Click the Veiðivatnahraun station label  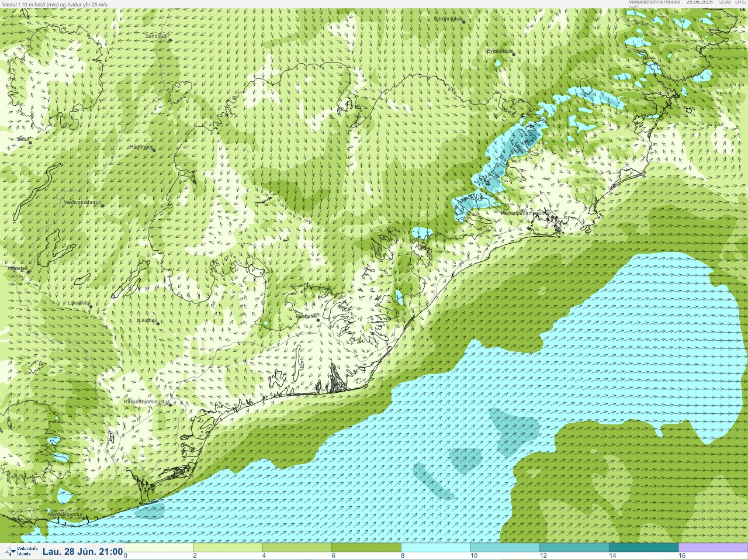coord(82,202)
